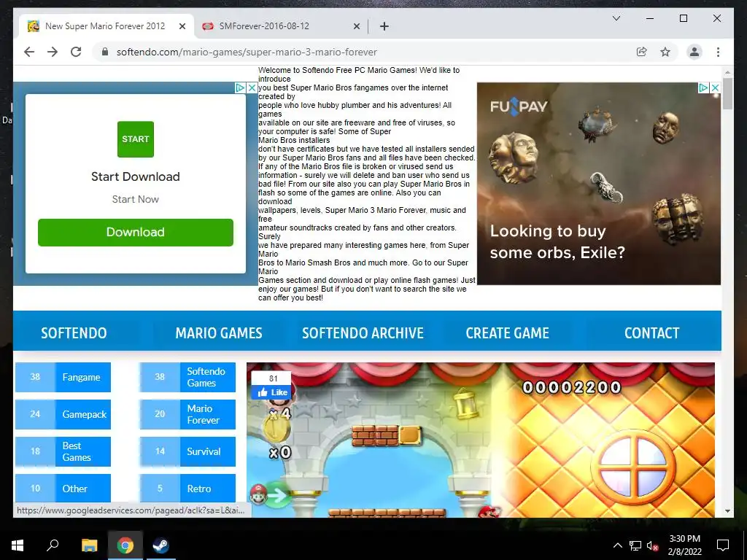Screen dimensions: 747x560
Task: Open the tab search chevron
Action: pyautogui.click(x=616, y=18)
